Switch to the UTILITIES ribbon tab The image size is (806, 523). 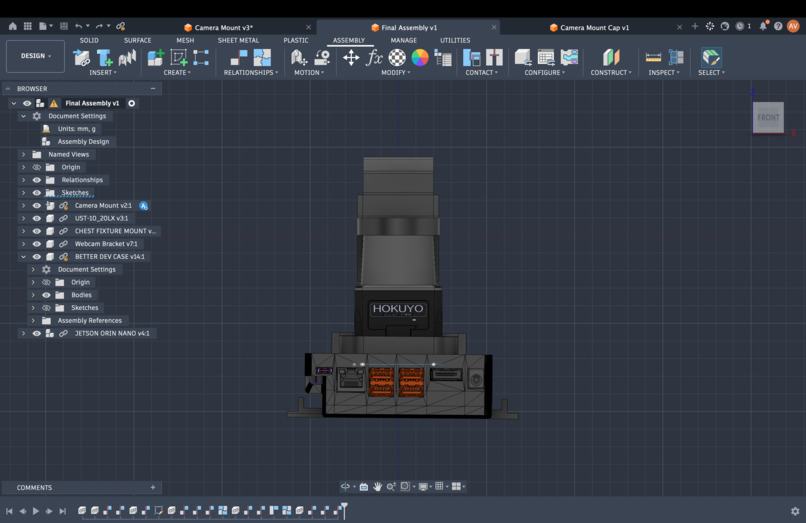click(455, 40)
